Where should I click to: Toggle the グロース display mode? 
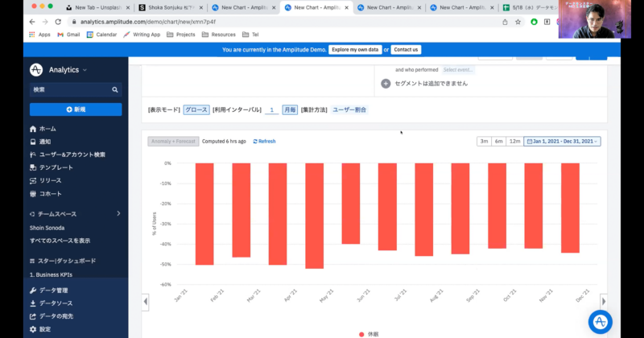click(196, 109)
